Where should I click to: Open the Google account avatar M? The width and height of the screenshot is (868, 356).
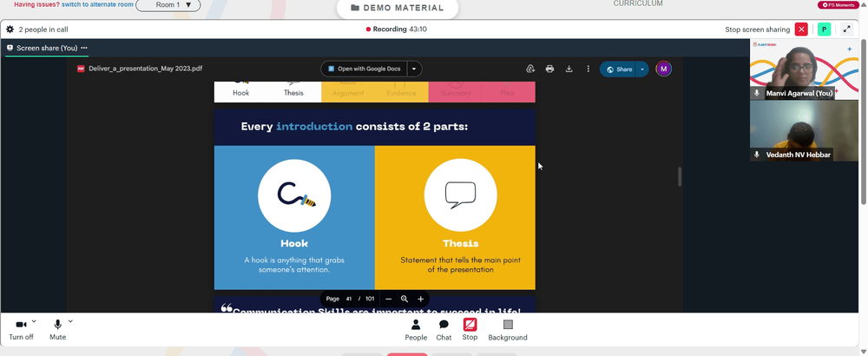click(x=664, y=69)
